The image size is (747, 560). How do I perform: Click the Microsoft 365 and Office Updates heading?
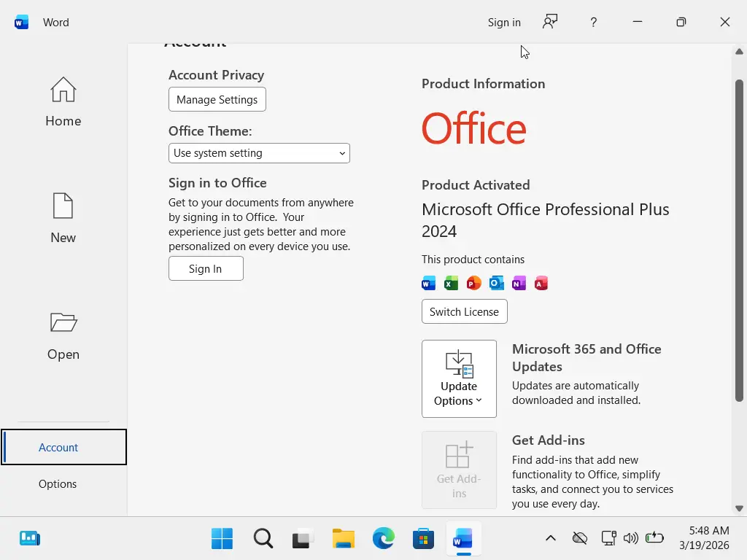587,357
